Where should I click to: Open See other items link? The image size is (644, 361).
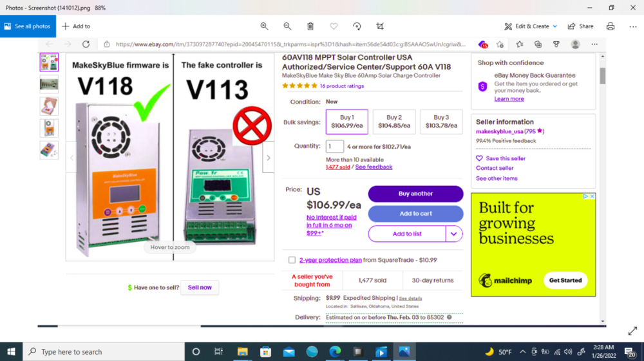[497, 178]
